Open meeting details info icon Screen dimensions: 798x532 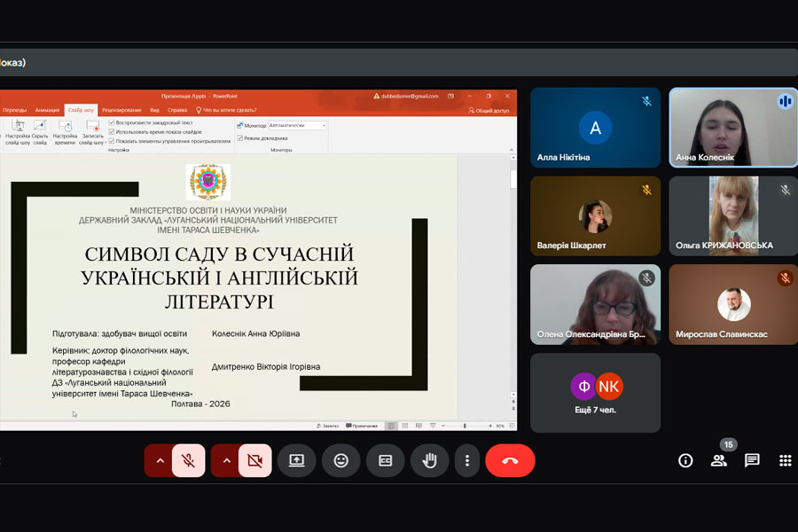click(685, 460)
